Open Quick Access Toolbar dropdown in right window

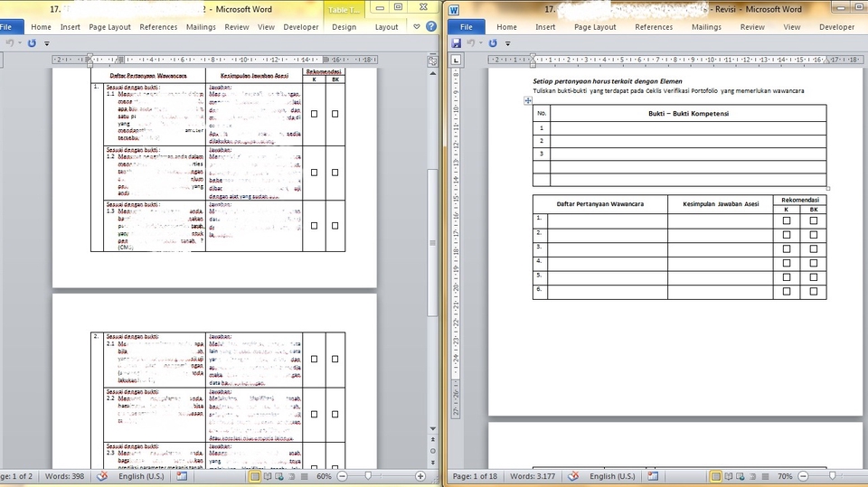(507, 43)
